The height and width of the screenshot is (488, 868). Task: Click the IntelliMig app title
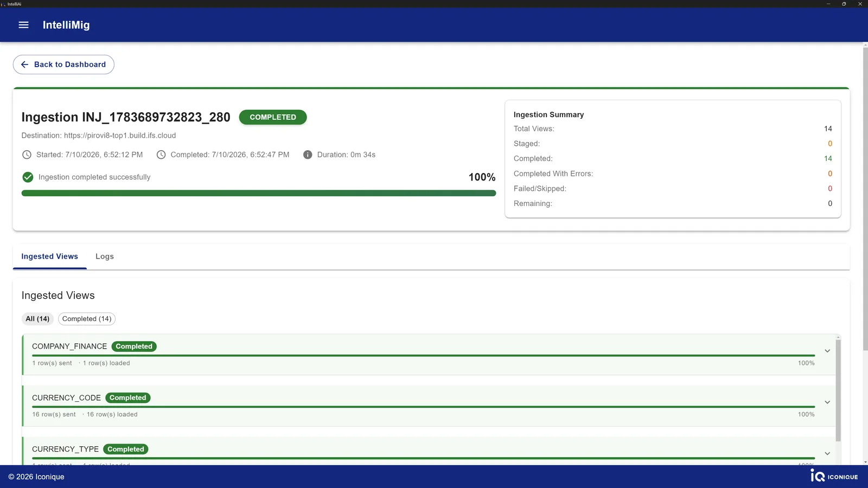coord(66,25)
